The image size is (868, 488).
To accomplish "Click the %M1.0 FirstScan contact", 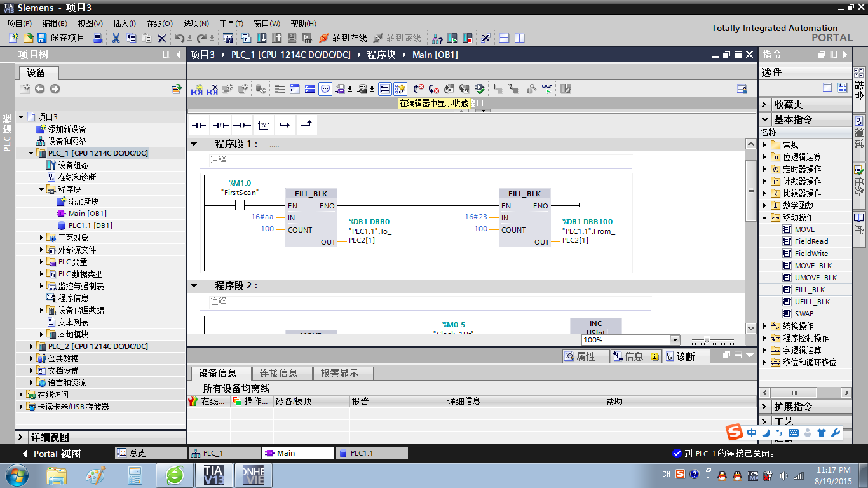I will [x=240, y=205].
